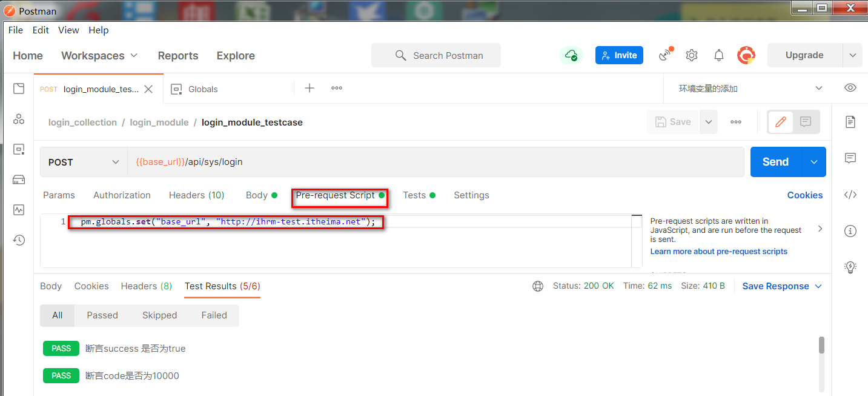Image resolution: width=868 pixels, height=396 pixels.
Task: Click the network globe icon in response
Action: pos(538,286)
